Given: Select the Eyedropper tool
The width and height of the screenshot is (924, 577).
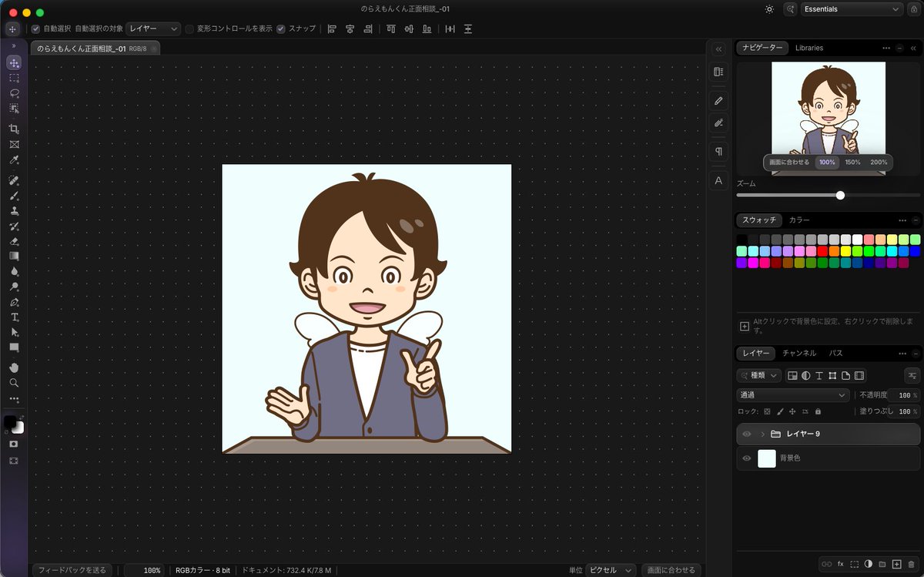Looking at the screenshot, I should coord(14,159).
